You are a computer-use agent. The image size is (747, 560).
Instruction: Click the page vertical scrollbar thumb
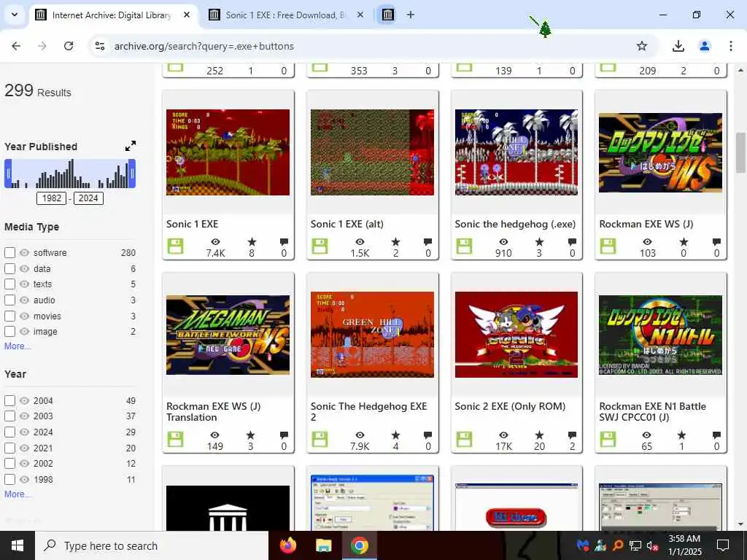pyautogui.click(x=740, y=152)
